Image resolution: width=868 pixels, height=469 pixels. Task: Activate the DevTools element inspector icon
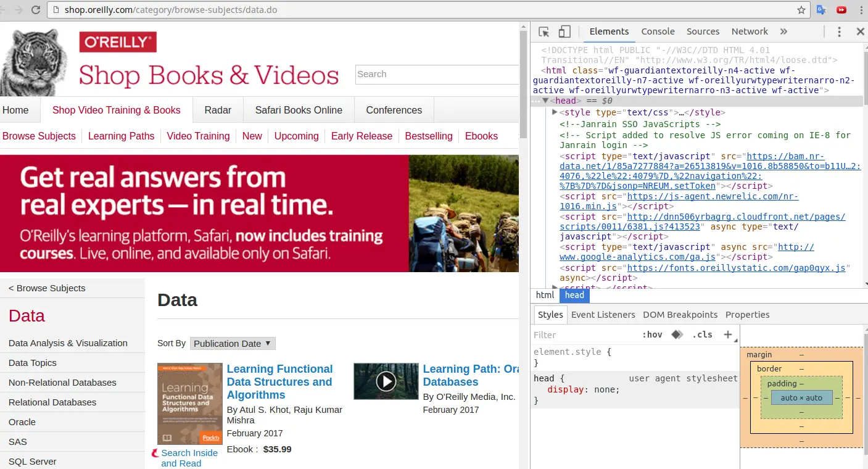(544, 31)
